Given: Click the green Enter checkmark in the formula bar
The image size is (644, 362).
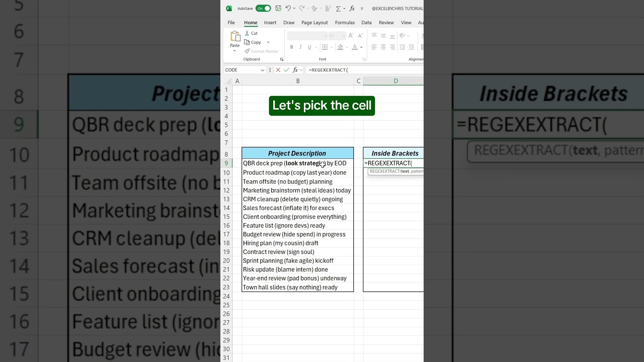Looking at the screenshot, I should [286, 70].
